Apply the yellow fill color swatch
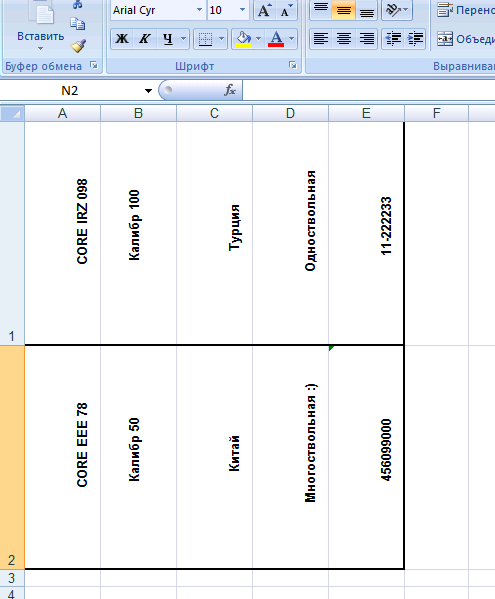 click(x=243, y=39)
